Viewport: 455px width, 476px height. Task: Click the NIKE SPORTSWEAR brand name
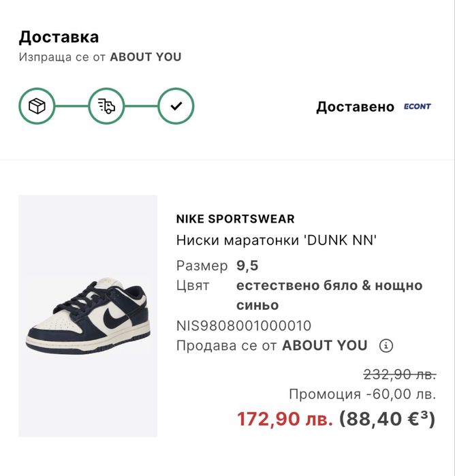pyautogui.click(x=235, y=219)
